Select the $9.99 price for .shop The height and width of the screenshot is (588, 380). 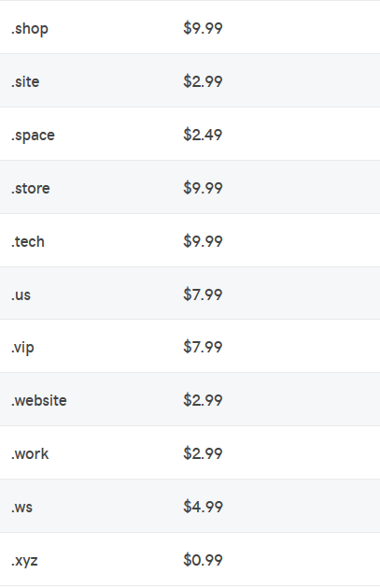coord(203,28)
